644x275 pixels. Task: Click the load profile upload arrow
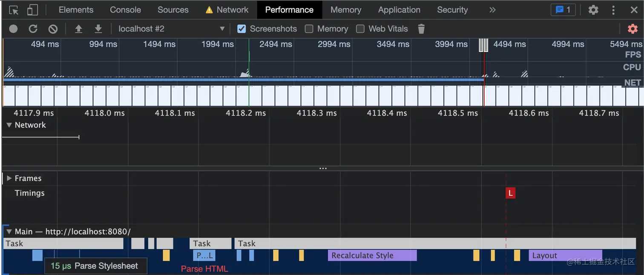pos(78,29)
